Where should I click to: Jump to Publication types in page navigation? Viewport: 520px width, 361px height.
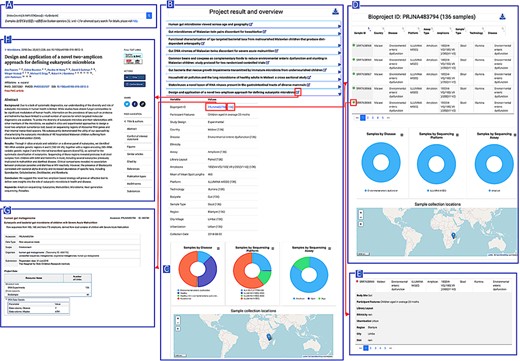point(136,176)
